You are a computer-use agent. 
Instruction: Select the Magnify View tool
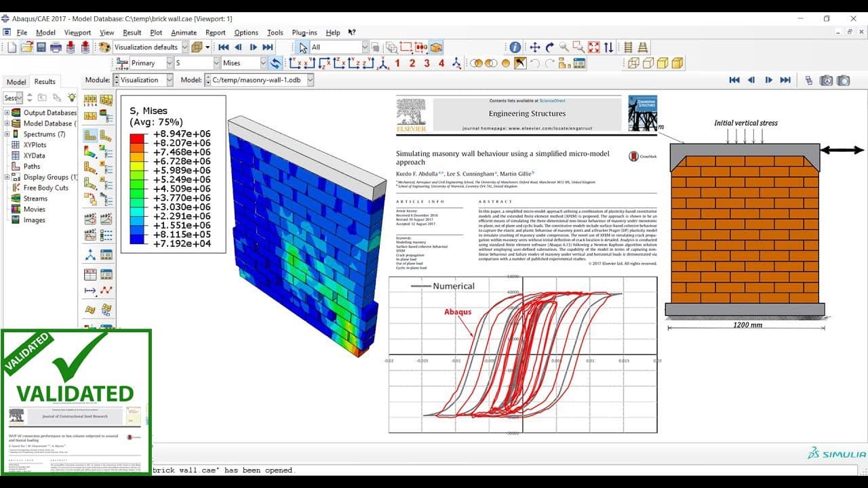(x=564, y=47)
